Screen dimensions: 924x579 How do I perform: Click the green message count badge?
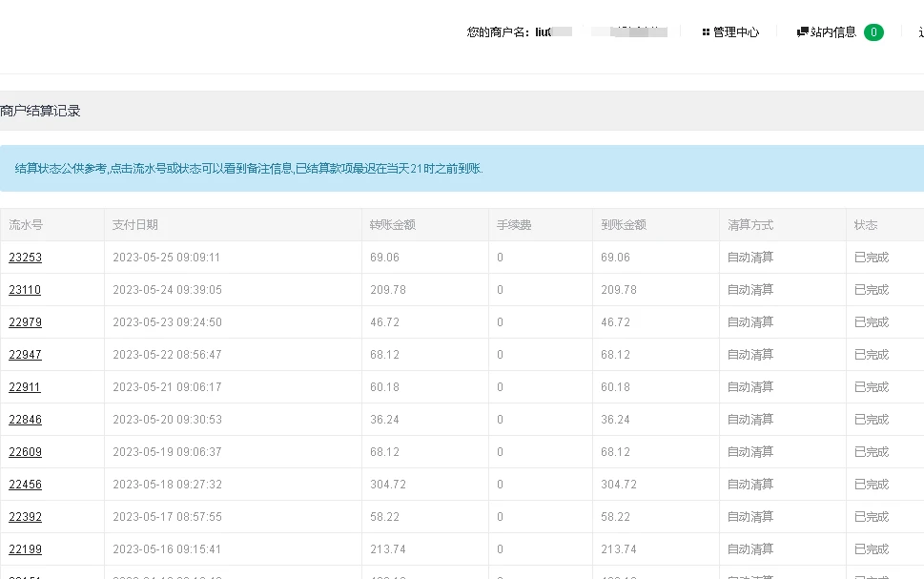point(873,32)
